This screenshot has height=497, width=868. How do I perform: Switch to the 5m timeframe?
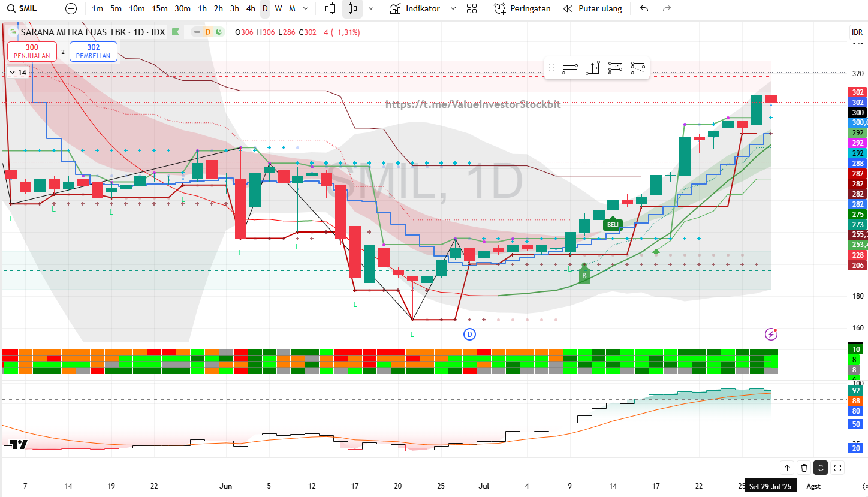(116, 8)
